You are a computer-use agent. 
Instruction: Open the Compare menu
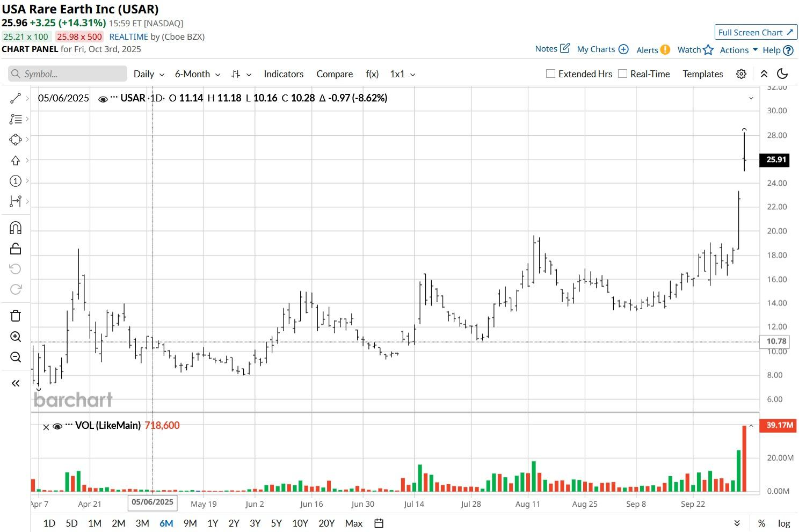(335, 74)
